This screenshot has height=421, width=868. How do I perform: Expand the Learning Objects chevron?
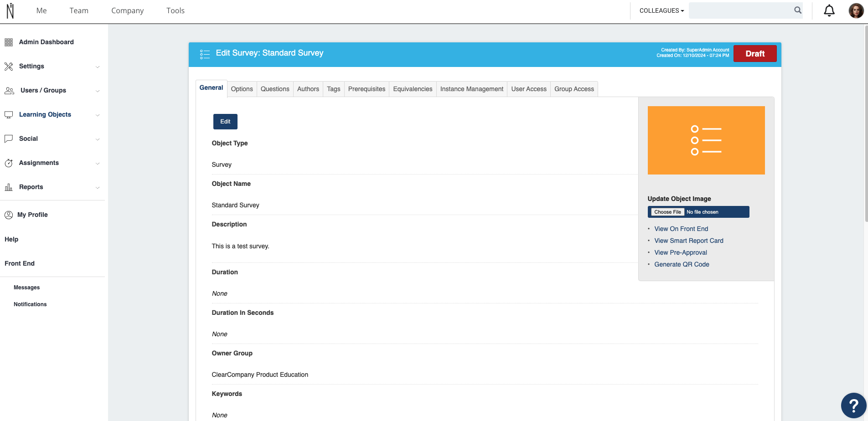click(98, 115)
